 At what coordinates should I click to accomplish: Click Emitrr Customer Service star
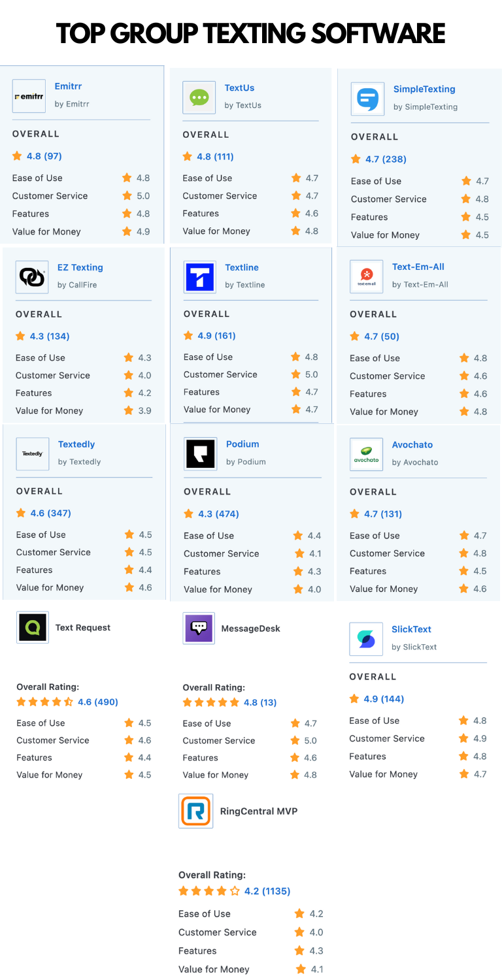coord(127,195)
